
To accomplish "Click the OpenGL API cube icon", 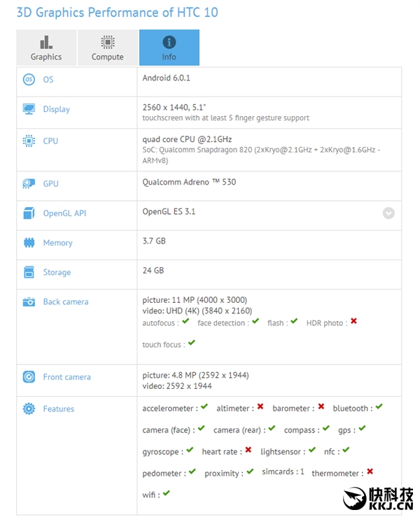I will 29,213.
